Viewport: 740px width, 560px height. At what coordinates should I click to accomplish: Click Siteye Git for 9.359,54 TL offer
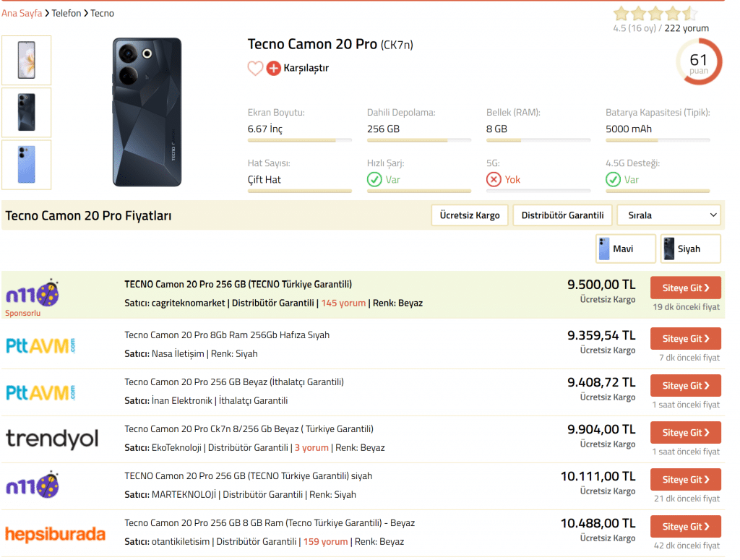click(686, 339)
